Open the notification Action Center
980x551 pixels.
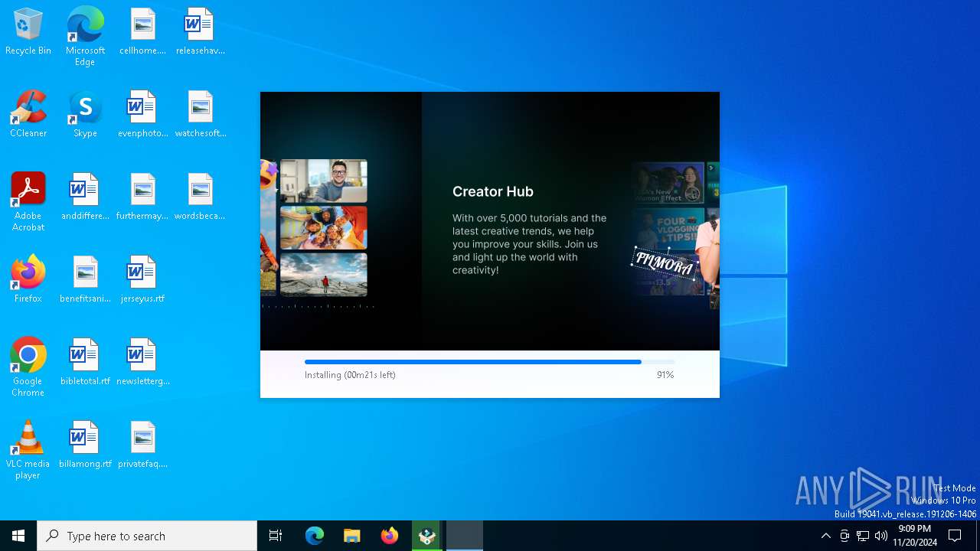click(955, 536)
